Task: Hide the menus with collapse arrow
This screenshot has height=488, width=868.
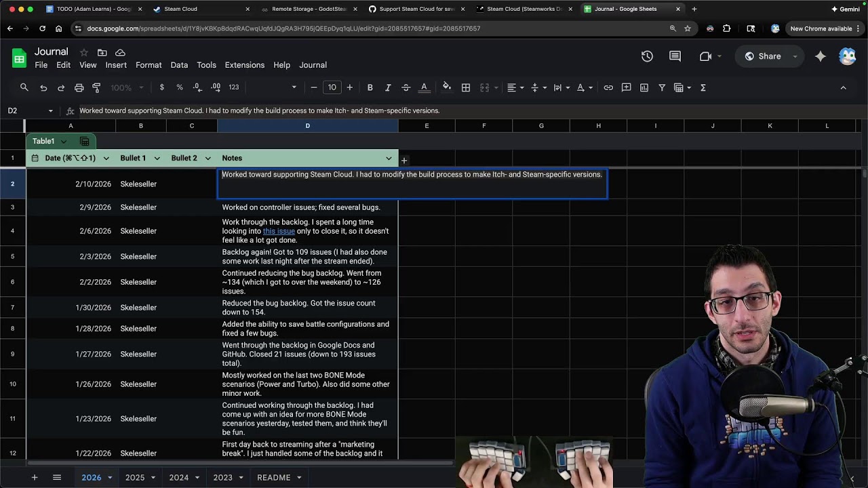Action: 843,87
